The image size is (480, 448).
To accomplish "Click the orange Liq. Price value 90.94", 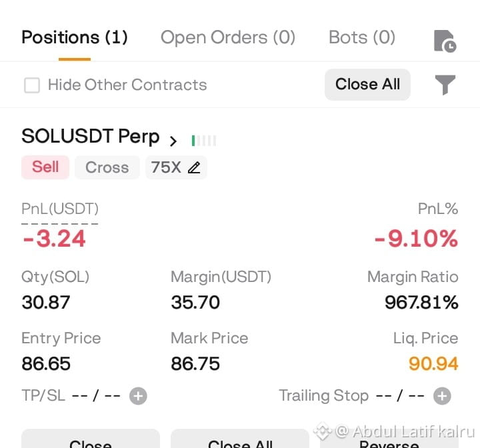I will tap(433, 364).
